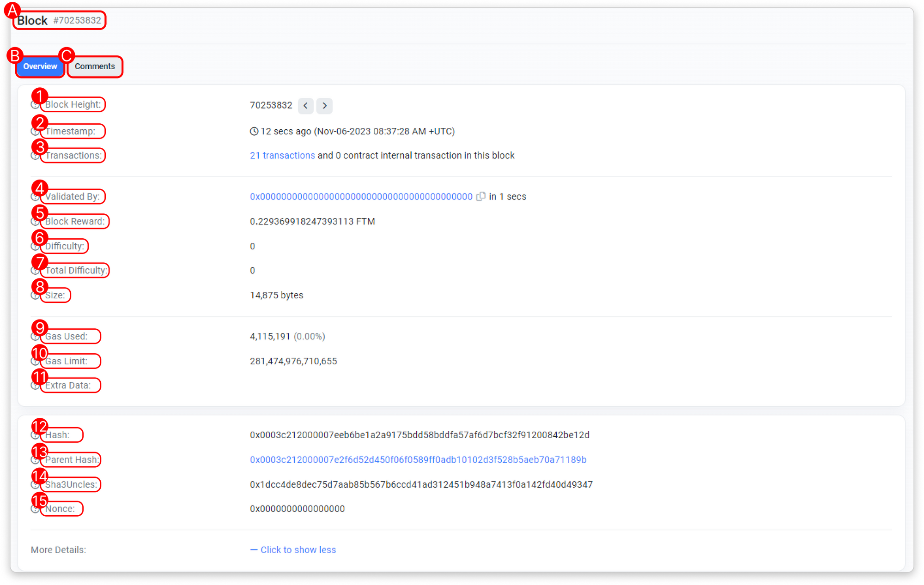924x585 pixels.
Task: Open the validator zero address link
Action: coord(361,197)
